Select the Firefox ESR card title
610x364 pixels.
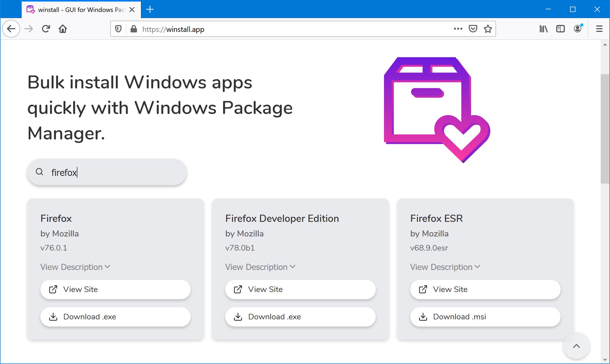[x=437, y=218]
